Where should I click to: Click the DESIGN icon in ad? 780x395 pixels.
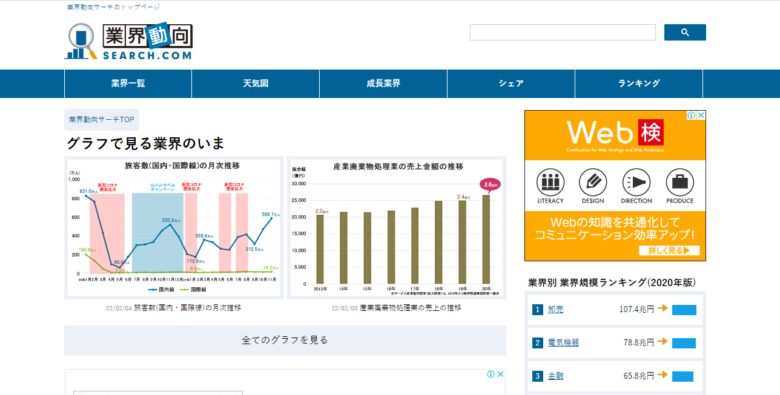pyautogui.click(x=593, y=186)
